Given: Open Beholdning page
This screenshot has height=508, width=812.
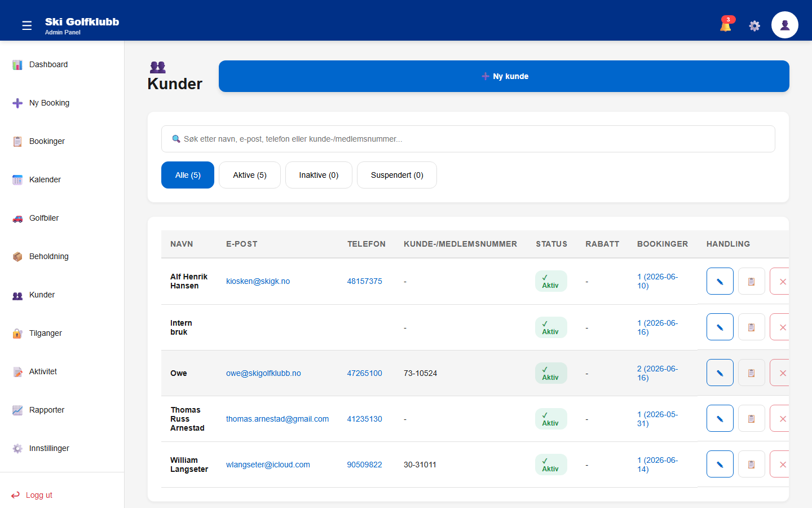Looking at the screenshot, I should click(62, 256).
